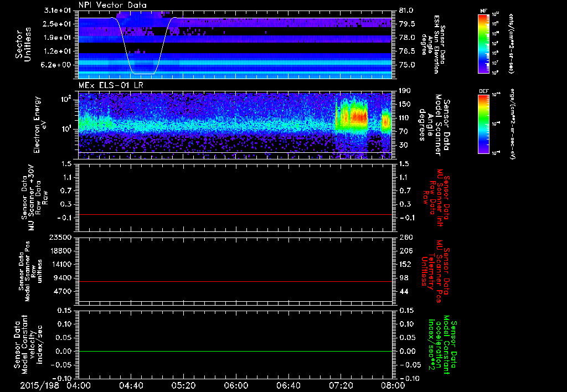The height and width of the screenshot is (392, 567).
Task: Click the 30 scanner angle tick label
Action: point(404,145)
